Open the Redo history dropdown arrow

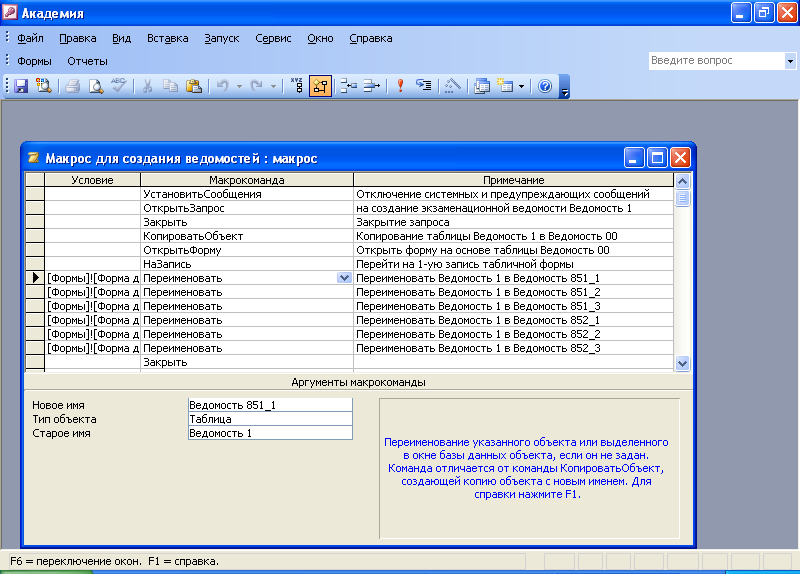tap(273, 86)
